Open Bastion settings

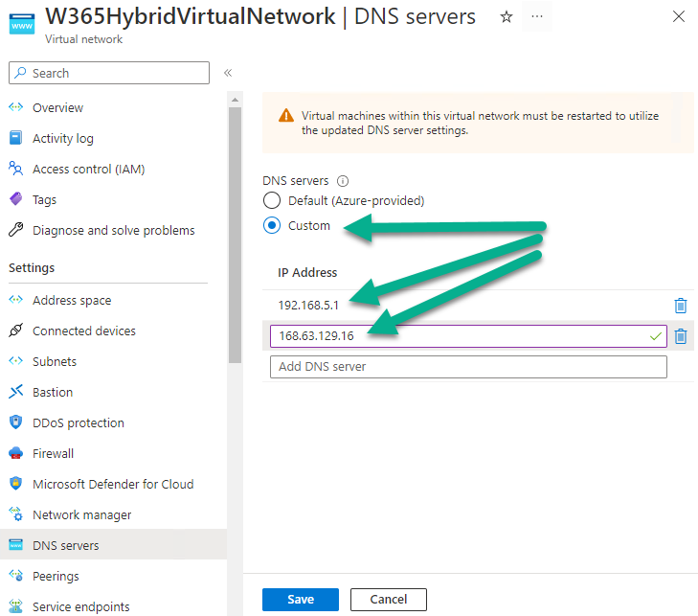coord(53,393)
